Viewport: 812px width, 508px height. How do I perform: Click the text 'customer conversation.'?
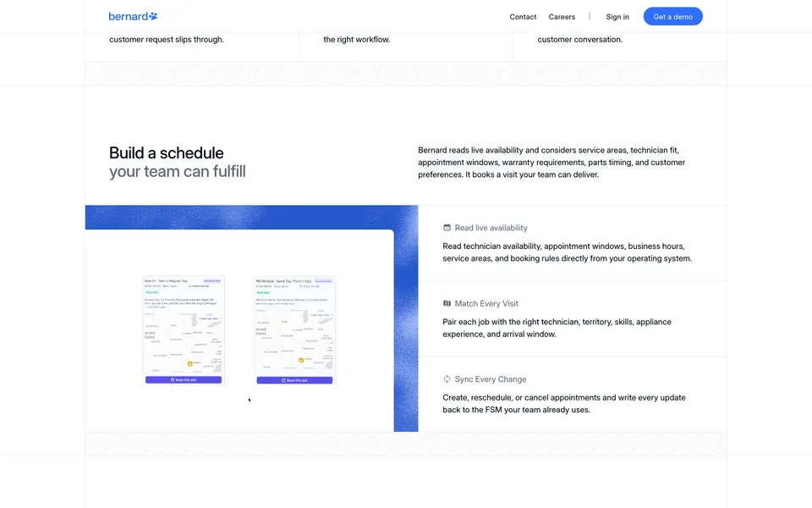(580, 40)
